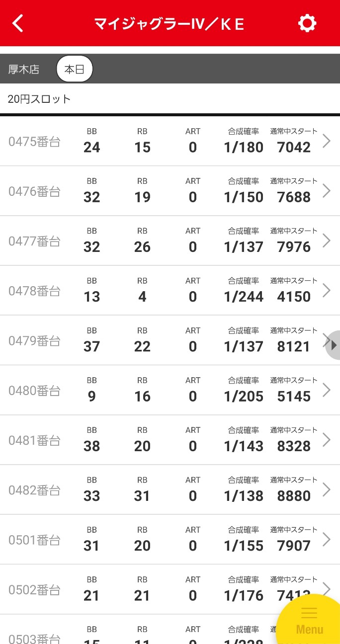
Task: Open settings via the gear icon
Action: click(307, 23)
